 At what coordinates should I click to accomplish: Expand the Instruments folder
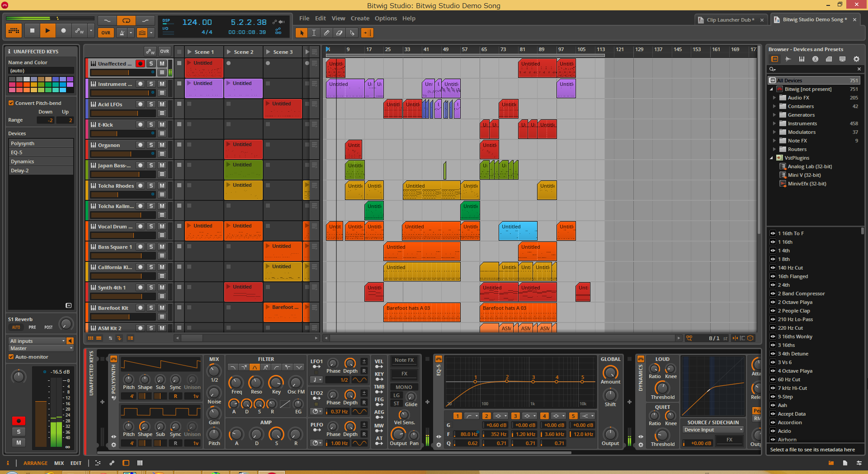(774, 123)
